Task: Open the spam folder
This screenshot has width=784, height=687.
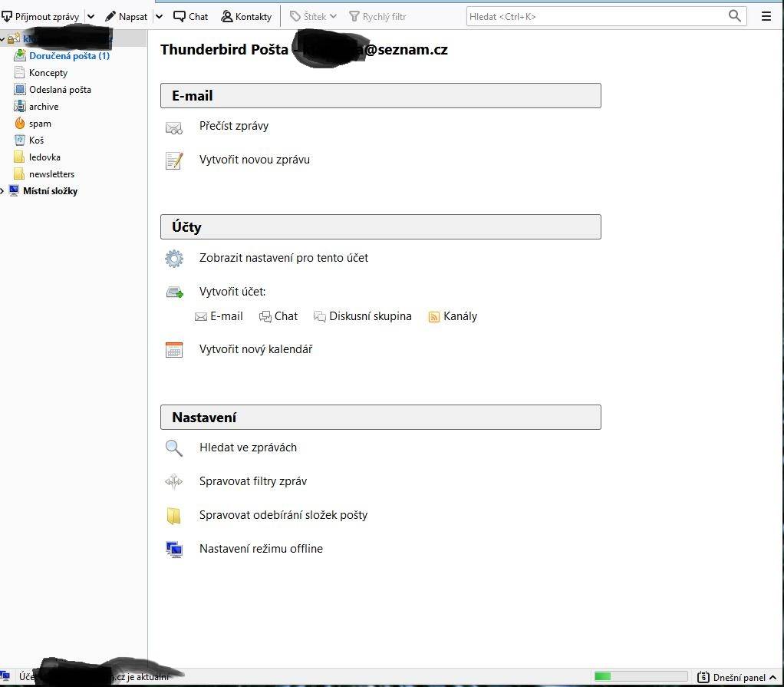Action: tap(40, 124)
